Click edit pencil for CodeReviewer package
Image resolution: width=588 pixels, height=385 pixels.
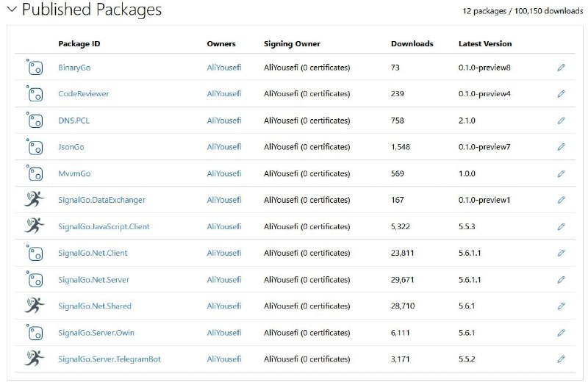(x=561, y=94)
